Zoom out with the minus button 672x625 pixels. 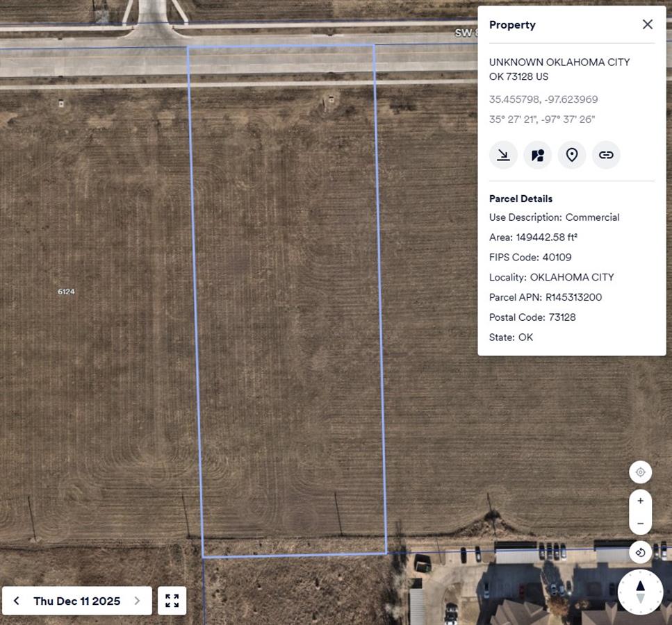[x=640, y=524]
